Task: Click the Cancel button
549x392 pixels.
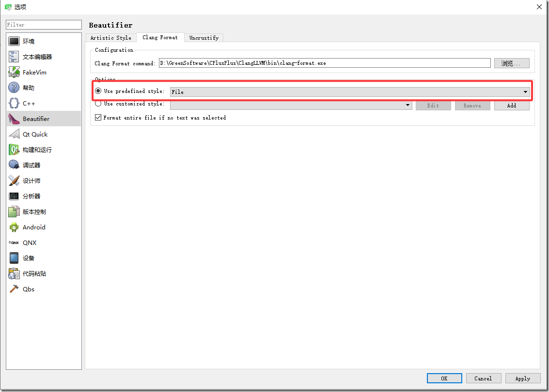Action: (483, 378)
